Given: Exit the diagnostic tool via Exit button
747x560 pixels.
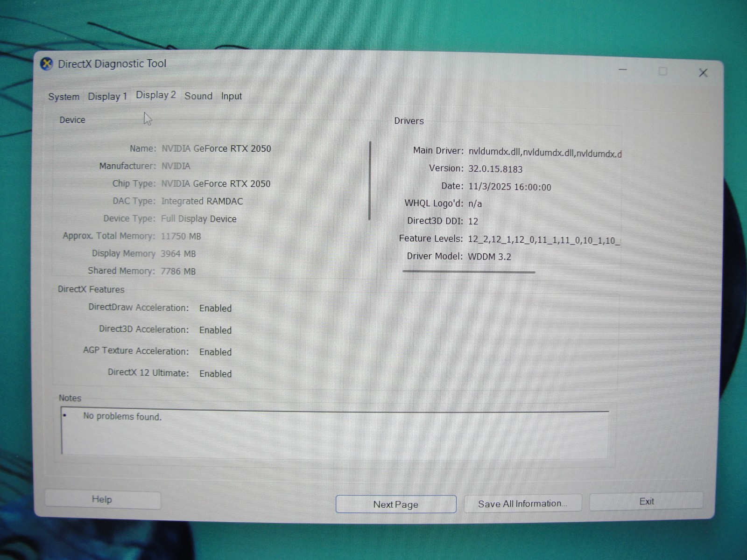Looking at the screenshot, I should pos(647,502).
